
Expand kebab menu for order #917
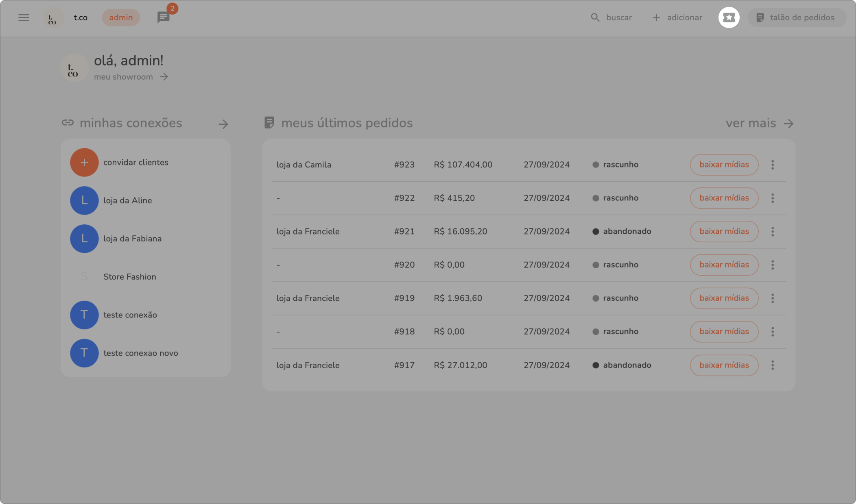[772, 365]
